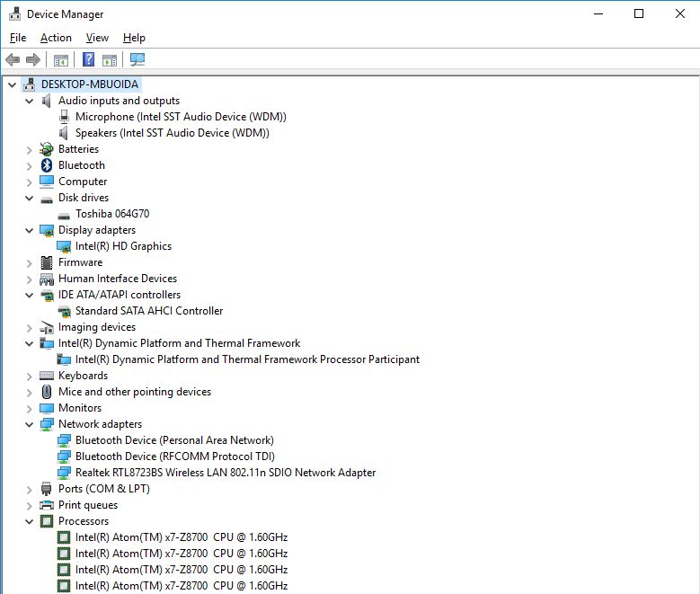This screenshot has height=594, width=700.
Task: Click the Human Interface Devices icon
Action: (x=47, y=279)
